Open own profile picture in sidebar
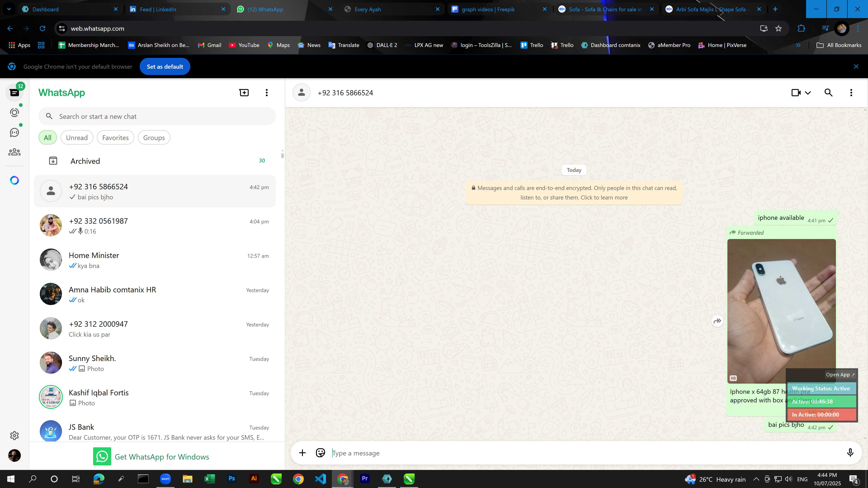This screenshot has width=868, height=488. coord(14,455)
